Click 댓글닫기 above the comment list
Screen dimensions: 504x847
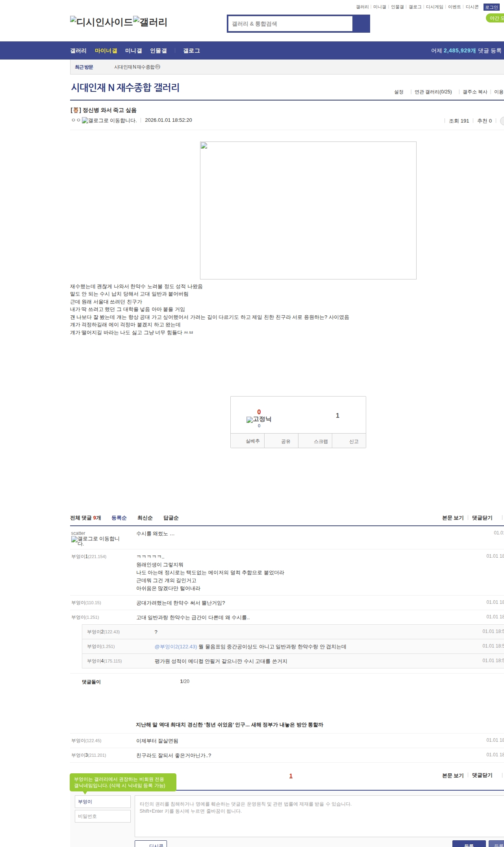482,518
